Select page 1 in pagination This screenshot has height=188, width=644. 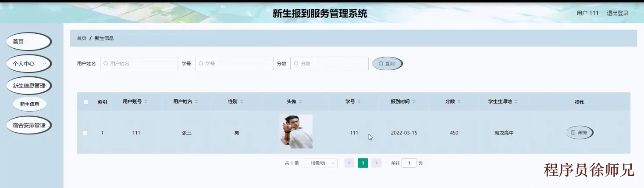(363, 163)
